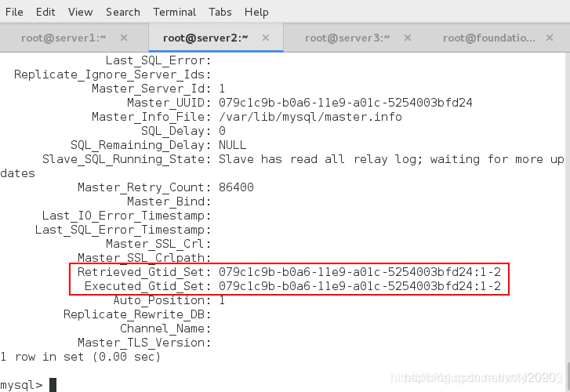
Task: Click the Replicate_Rewrite_DB label
Action: (137, 314)
